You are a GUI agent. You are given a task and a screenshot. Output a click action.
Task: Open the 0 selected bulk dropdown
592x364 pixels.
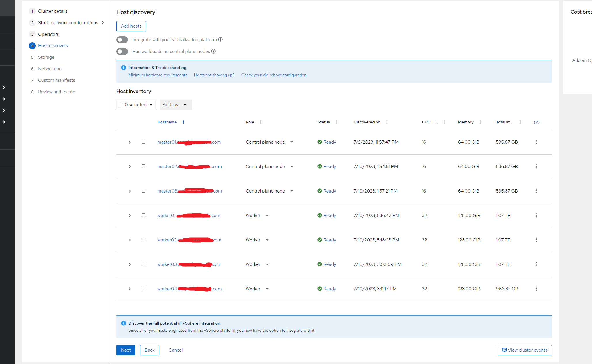pyautogui.click(x=151, y=105)
